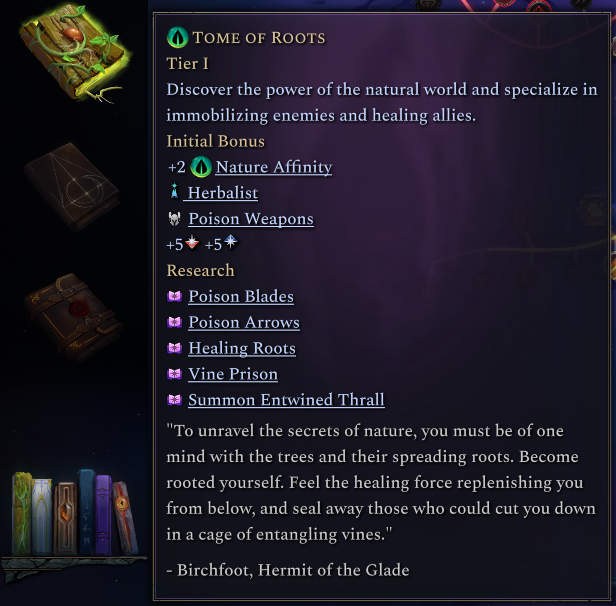Click the Summon Entwined Thrall spell icon

[x=175, y=400]
